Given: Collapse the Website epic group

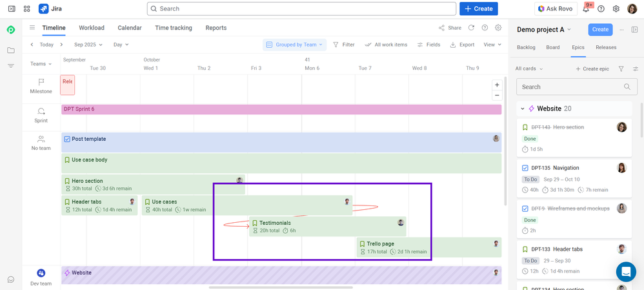Looking at the screenshot, I should coord(523,109).
